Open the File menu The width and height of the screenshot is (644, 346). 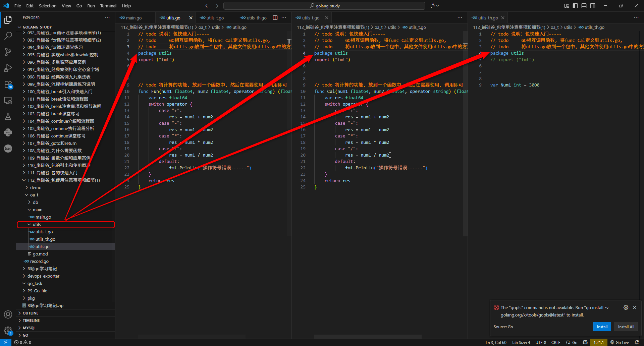[18, 6]
